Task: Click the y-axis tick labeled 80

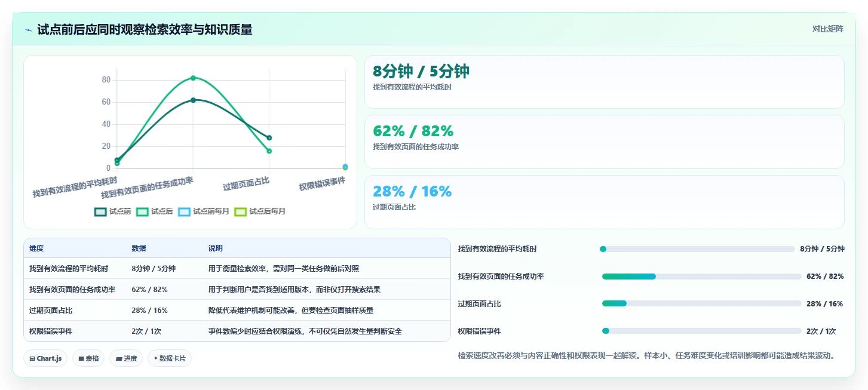Action: 106,80
